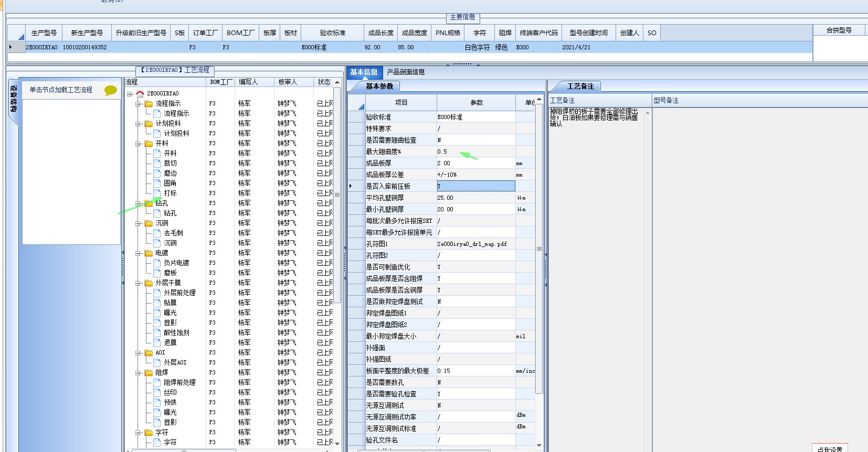Screen dimensions: 868x452
Task: Select the 成品长度 value 92.00
Action: pyautogui.click(x=381, y=47)
